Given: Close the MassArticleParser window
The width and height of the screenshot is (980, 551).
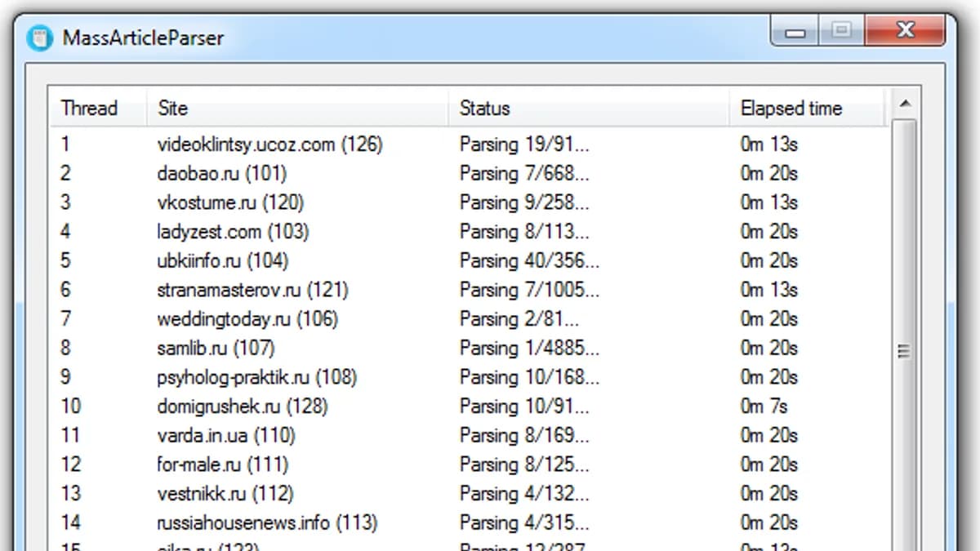Looking at the screenshot, I should click(x=905, y=33).
